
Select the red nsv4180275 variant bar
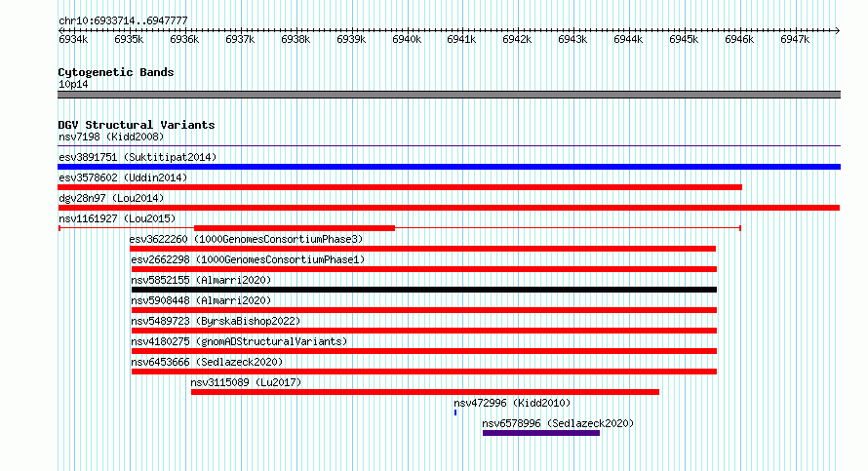point(424,351)
